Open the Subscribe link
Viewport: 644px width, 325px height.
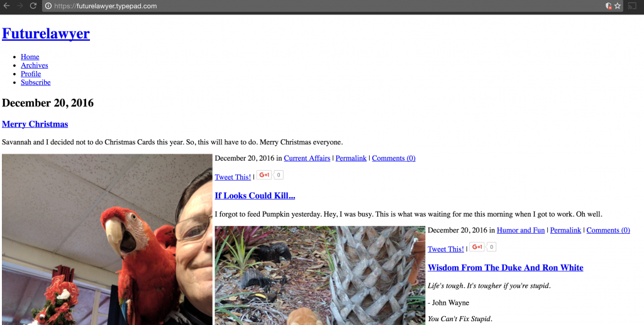pyautogui.click(x=36, y=83)
